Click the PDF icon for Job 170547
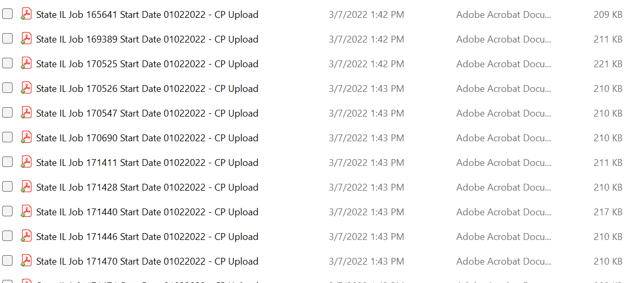Screen dimensions: 644x283 pos(26,113)
